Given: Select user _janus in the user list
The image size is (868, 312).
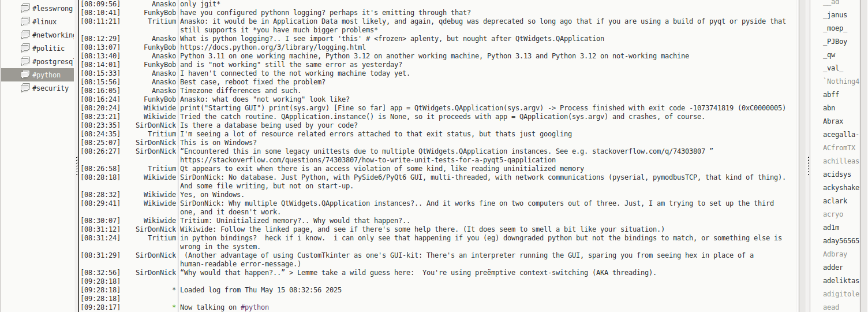Looking at the screenshot, I should click(x=835, y=15).
